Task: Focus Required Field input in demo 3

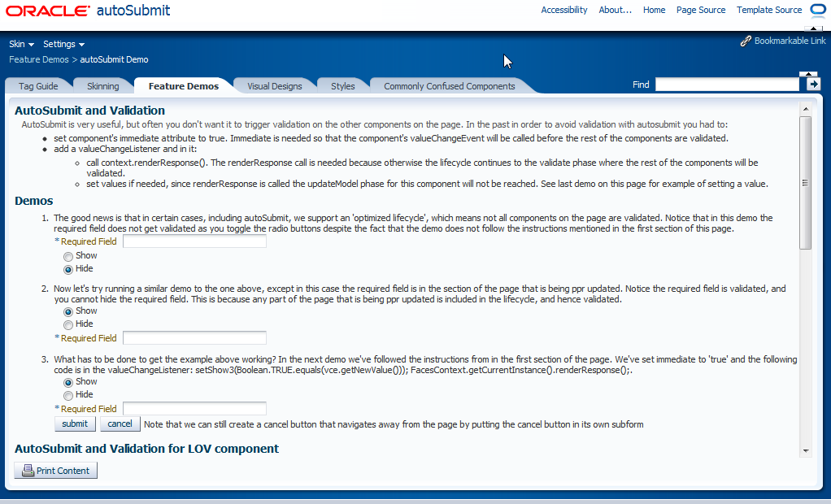Action: tap(194, 409)
